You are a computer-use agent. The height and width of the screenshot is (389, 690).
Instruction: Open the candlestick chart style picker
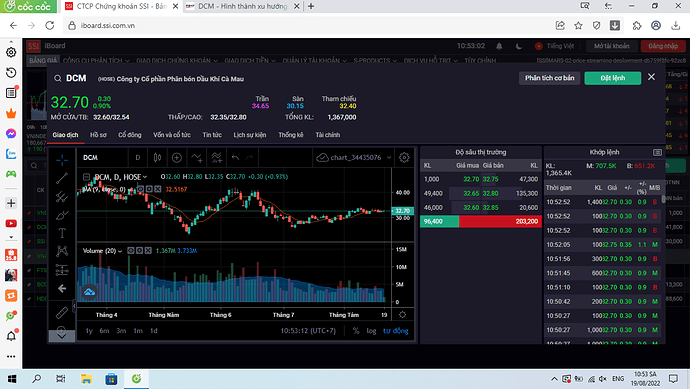tap(157, 158)
